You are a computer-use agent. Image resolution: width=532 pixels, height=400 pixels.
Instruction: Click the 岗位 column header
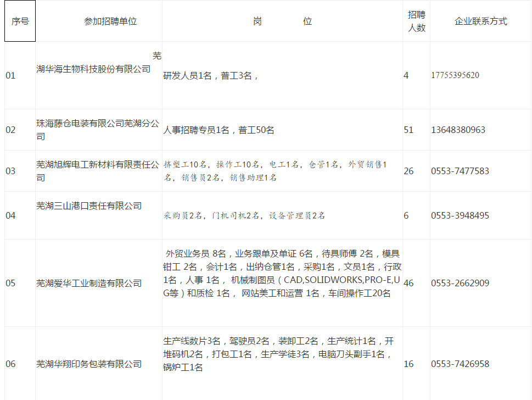pyautogui.click(x=282, y=21)
